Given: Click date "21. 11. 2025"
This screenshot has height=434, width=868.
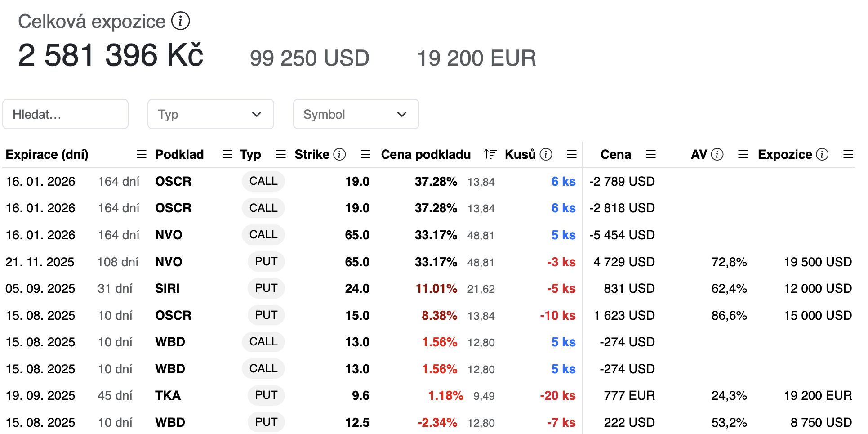Looking at the screenshot, I should [x=40, y=262].
